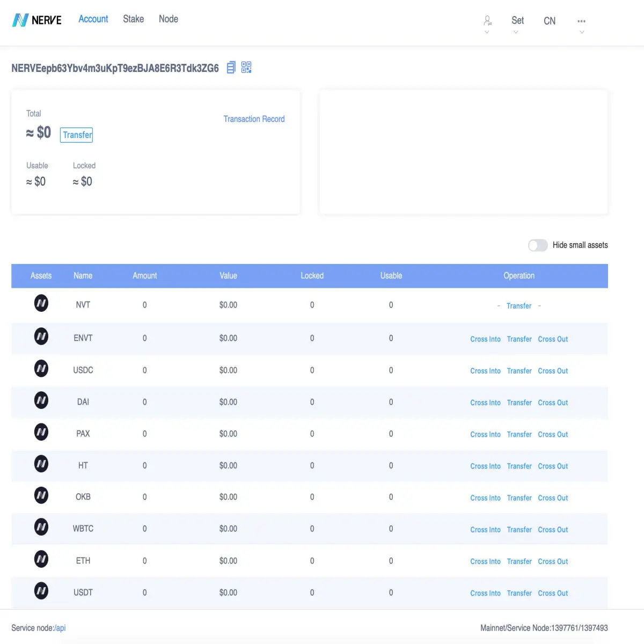Click Transfer for WBTC

pyautogui.click(x=519, y=530)
